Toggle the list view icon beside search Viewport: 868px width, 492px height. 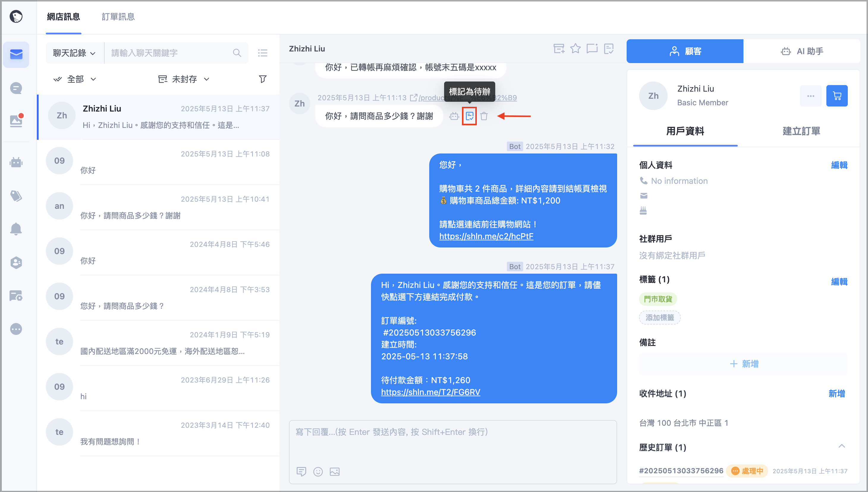pos(263,53)
